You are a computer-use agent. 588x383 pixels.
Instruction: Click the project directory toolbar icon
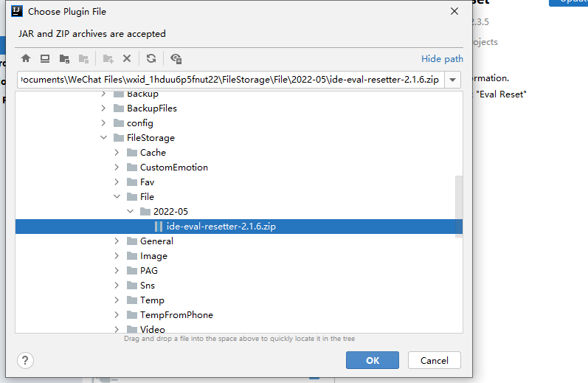point(64,58)
